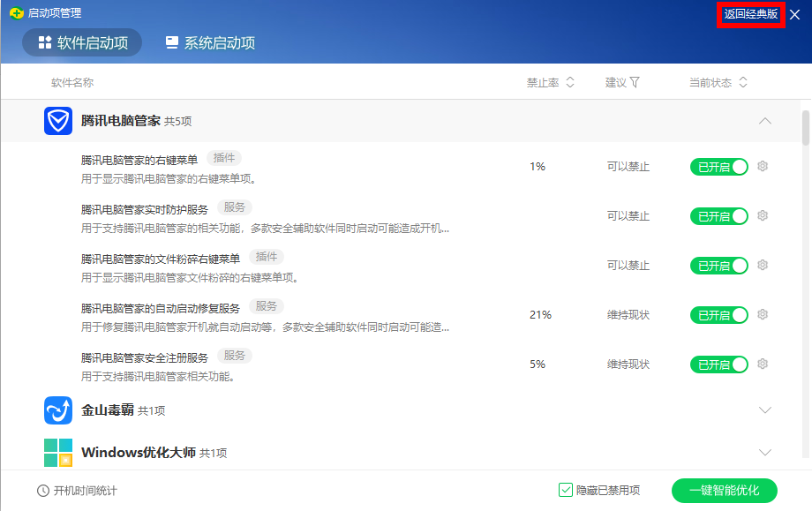
Task: Click the 建议 column header text
Action: (x=616, y=82)
